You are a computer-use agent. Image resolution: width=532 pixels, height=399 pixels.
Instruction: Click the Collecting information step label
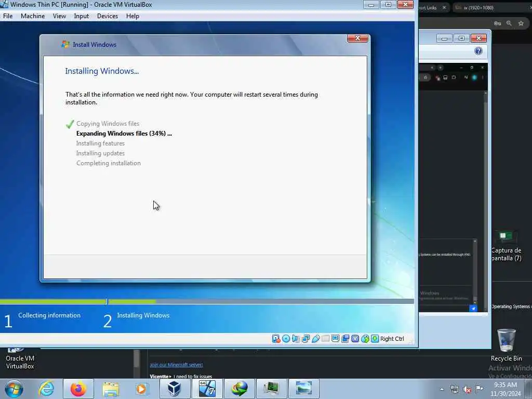pos(49,315)
